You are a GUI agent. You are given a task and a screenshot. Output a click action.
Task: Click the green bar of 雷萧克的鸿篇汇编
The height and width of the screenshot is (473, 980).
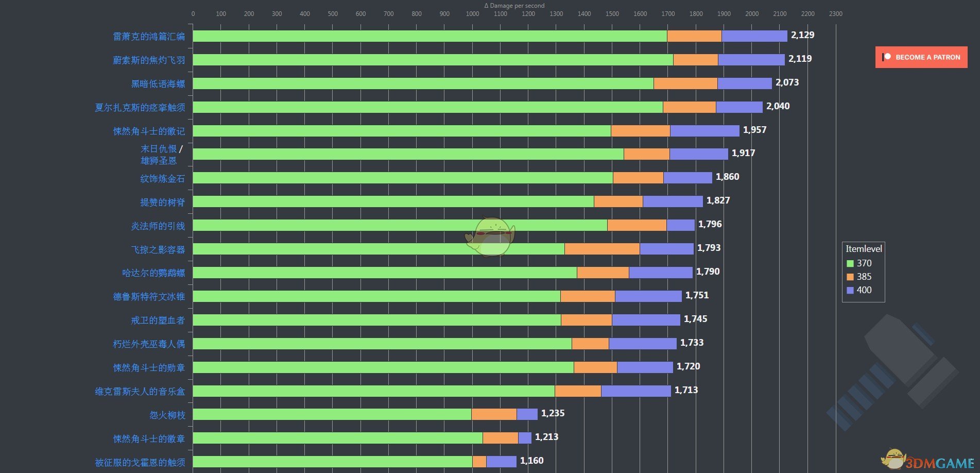click(430, 36)
